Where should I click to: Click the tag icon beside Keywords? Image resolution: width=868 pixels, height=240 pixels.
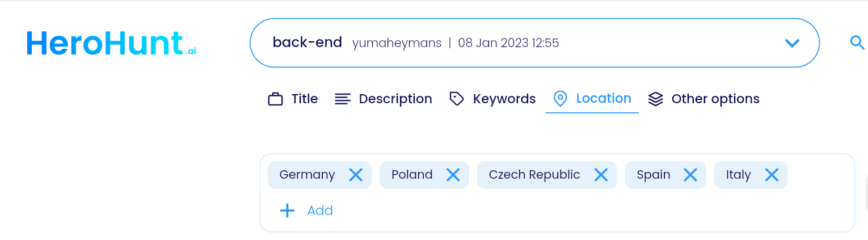pos(457,99)
